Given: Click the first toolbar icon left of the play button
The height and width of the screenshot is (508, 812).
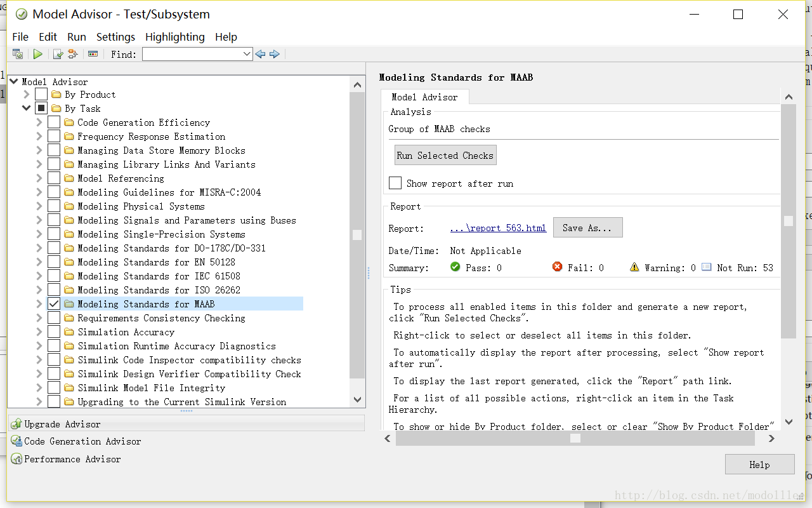Looking at the screenshot, I should (18, 55).
